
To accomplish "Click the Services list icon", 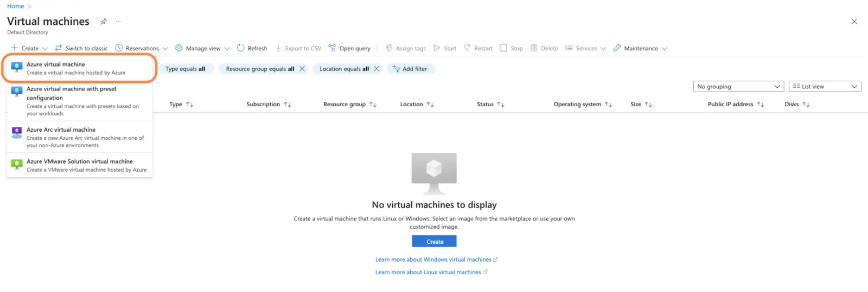I will click(569, 48).
